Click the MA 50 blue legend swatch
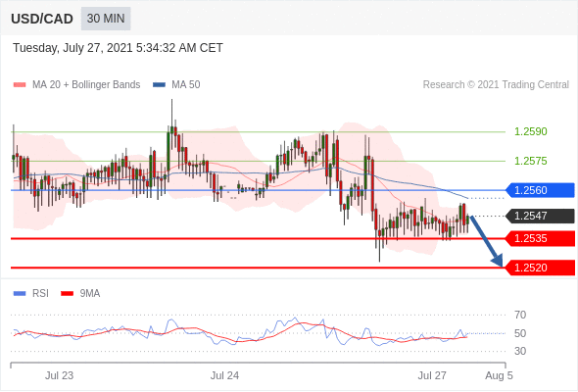 (x=159, y=85)
